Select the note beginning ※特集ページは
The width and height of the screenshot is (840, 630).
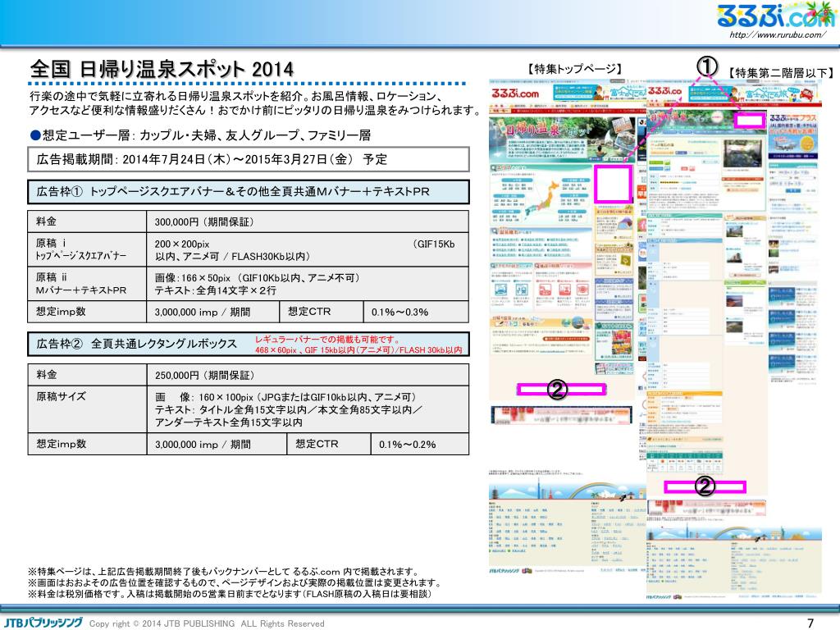[x=223, y=572]
